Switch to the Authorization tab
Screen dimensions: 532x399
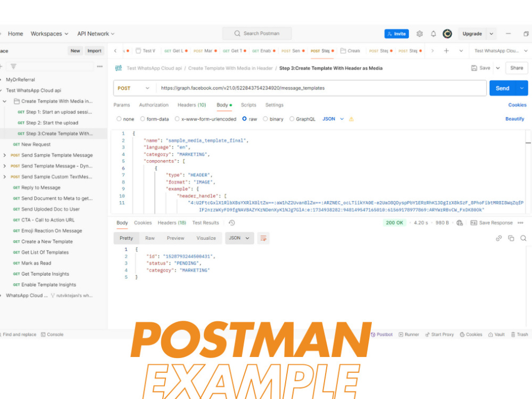[154, 105]
